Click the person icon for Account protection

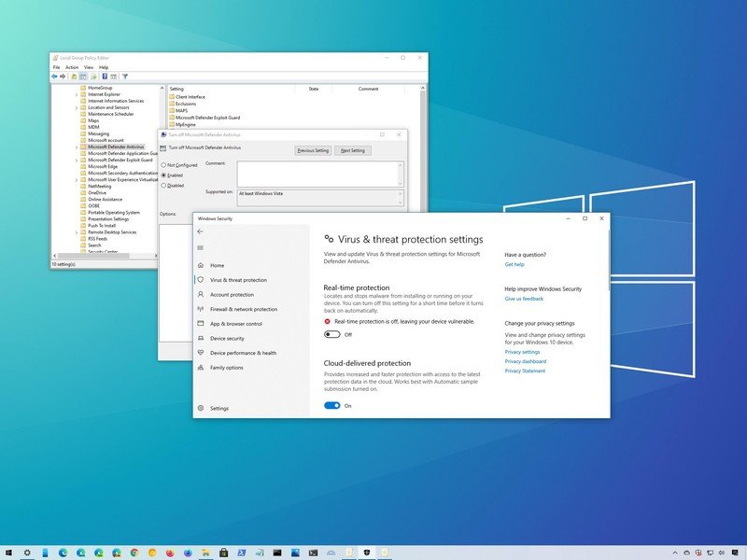coord(201,294)
